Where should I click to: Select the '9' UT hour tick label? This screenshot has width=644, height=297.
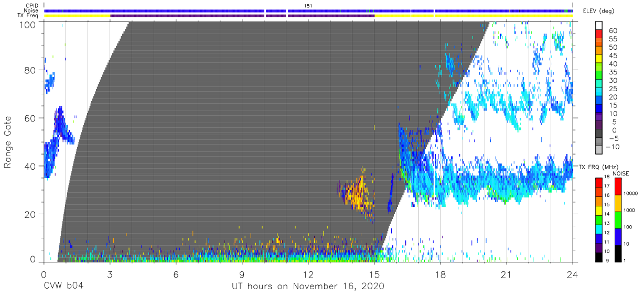[242, 274]
